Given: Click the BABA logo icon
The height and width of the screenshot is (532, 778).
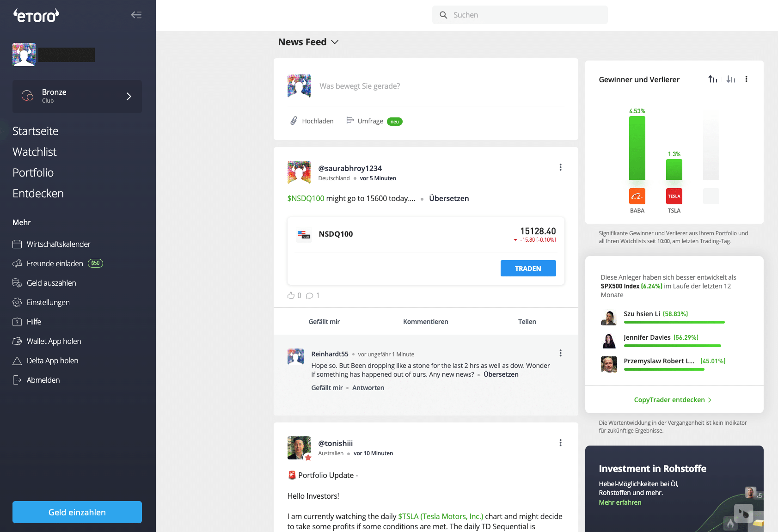Looking at the screenshot, I should click(x=637, y=196).
